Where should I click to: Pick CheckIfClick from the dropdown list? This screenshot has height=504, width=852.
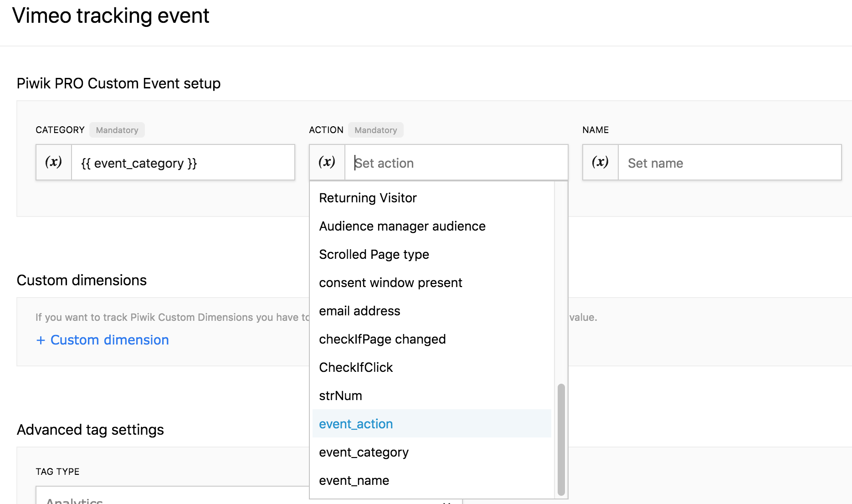[432, 367]
